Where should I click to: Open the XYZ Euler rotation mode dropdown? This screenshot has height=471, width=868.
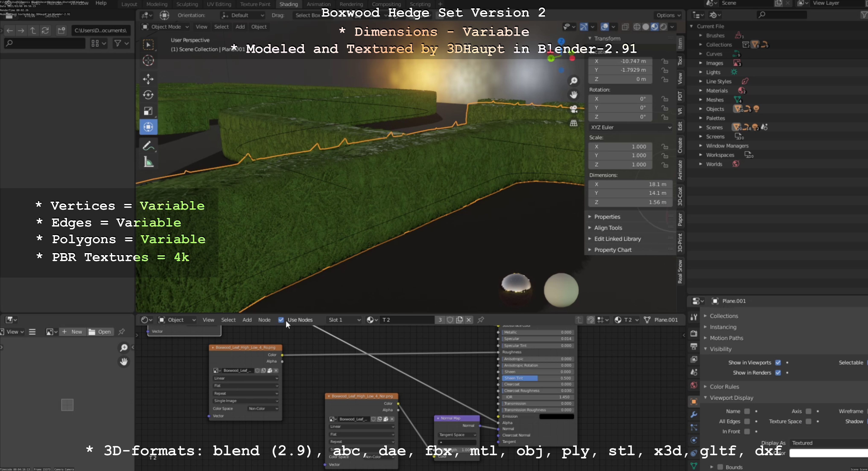pyautogui.click(x=630, y=127)
